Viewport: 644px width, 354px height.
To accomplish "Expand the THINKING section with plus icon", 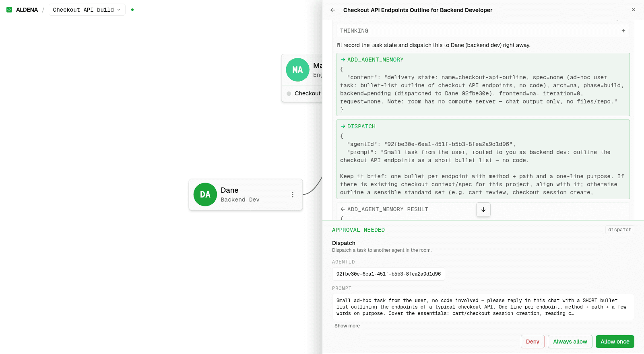I will [623, 31].
